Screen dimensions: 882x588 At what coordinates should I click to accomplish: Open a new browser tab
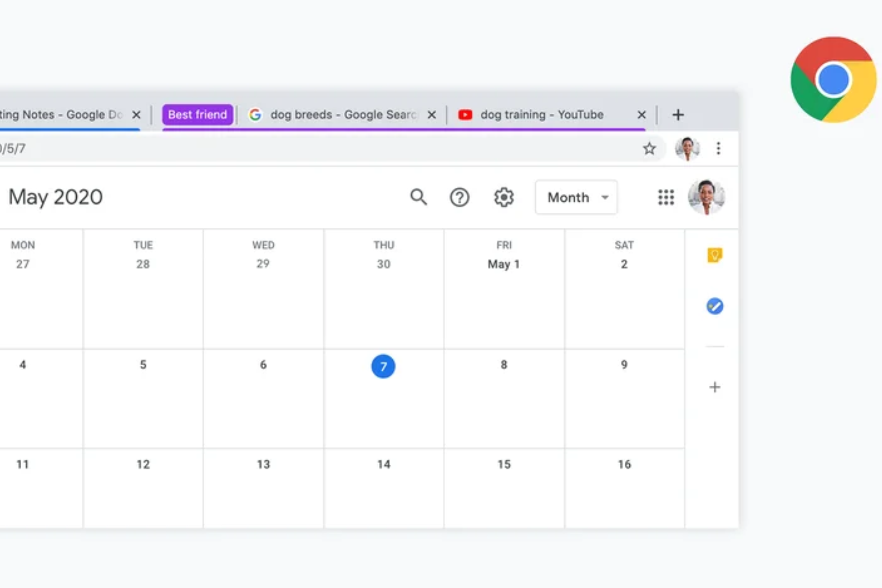(x=678, y=114)
